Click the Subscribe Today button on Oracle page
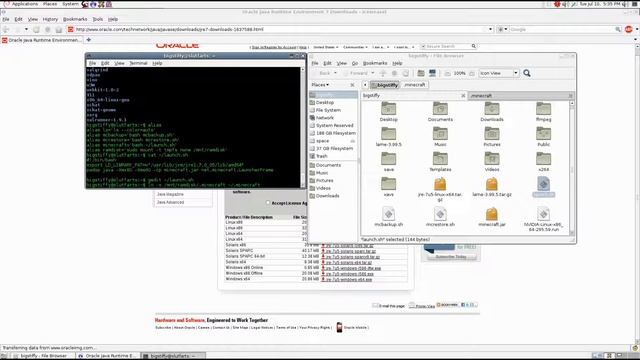The width and height of the screenshot is (640, 360). coord(451,257)
